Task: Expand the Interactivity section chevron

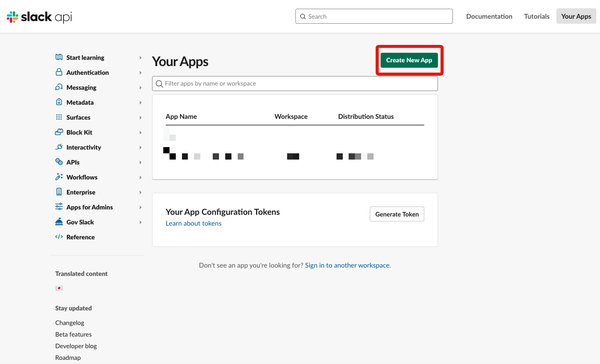Action: click(x=140, y=147)
